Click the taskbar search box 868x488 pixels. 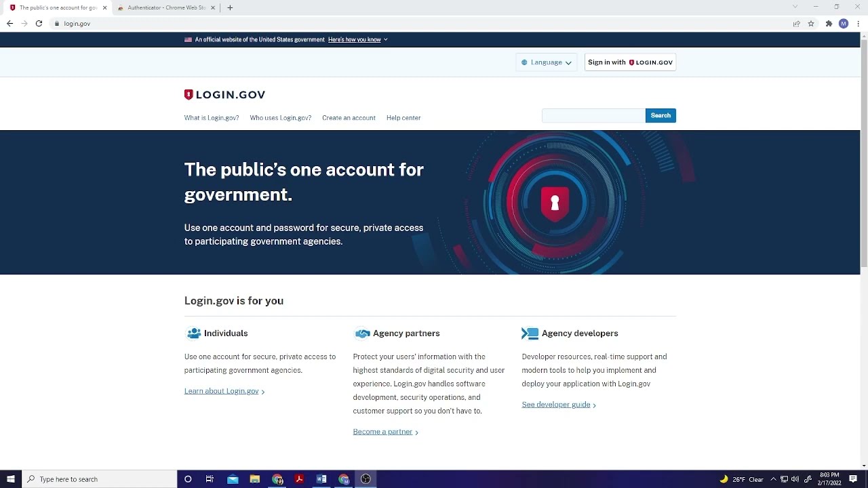(99, 479)
